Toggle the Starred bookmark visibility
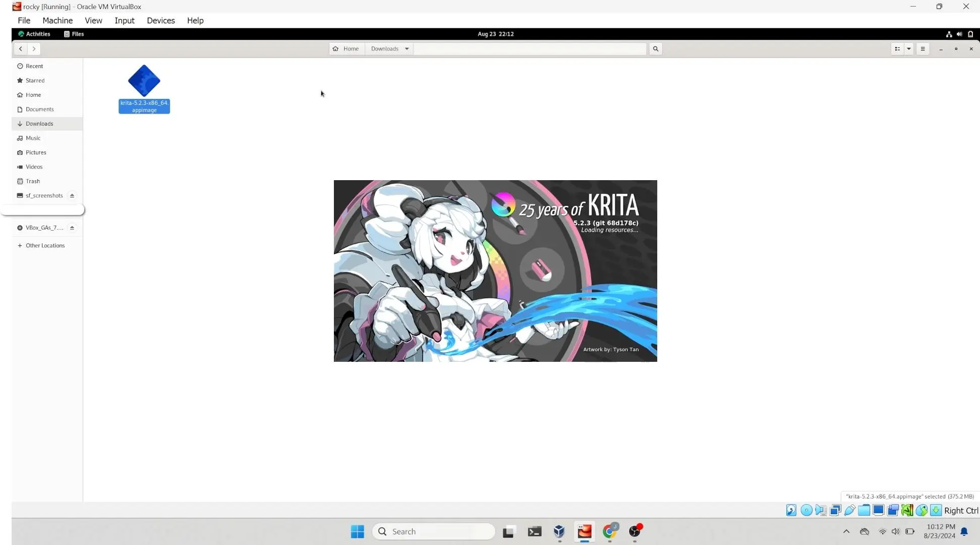The image size is (980, 545). tap(35, 81)
